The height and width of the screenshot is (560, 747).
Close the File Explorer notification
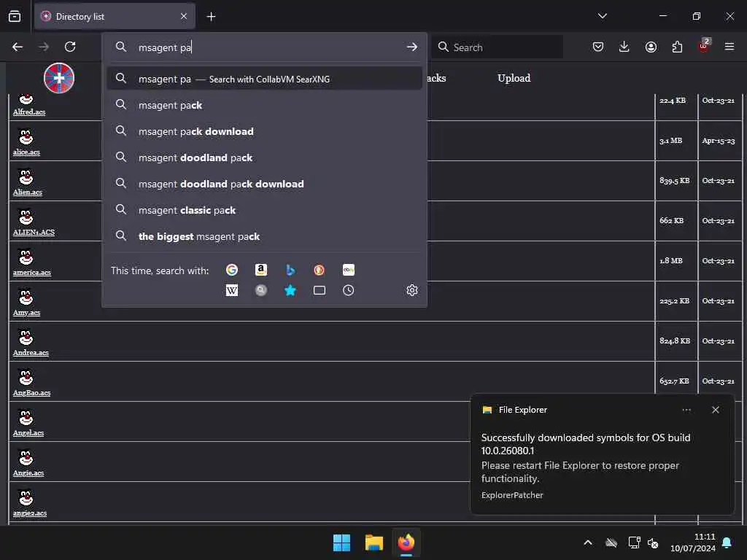(x=715, y=410)
